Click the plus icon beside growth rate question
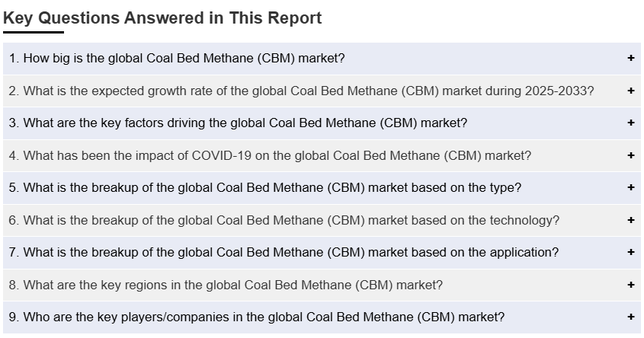 pyautogui.click(x=631, y=91)
